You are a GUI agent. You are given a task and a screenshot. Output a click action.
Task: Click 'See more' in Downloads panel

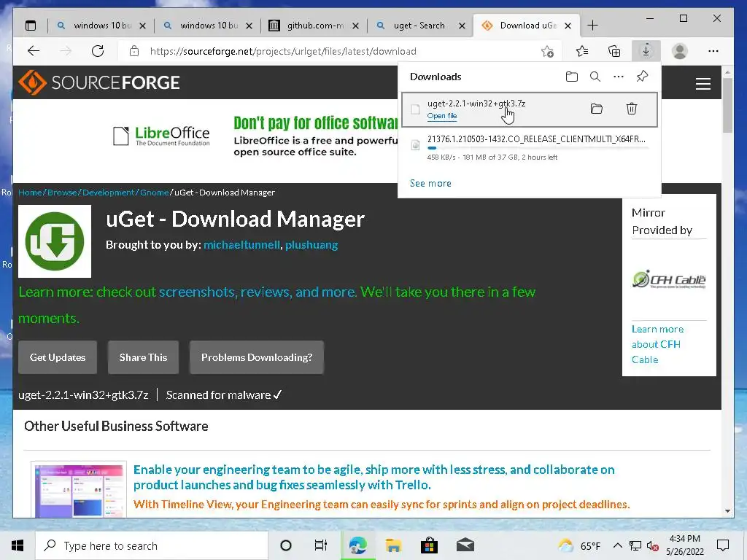[430, 183]
